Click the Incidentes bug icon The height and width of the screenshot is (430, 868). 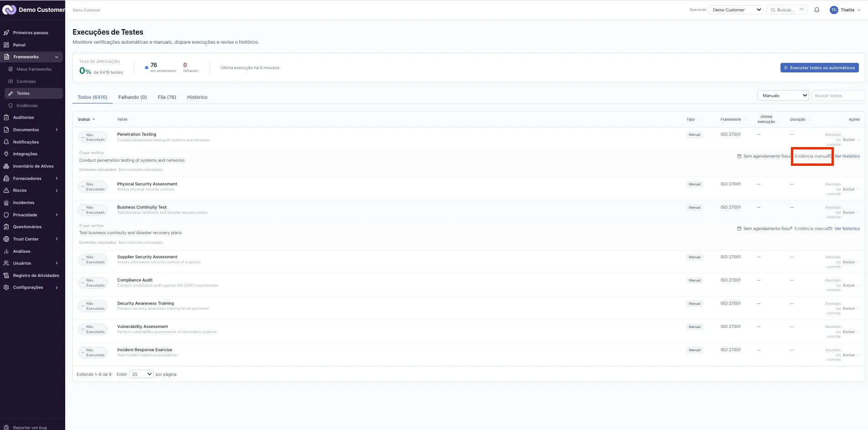point(6,203)
